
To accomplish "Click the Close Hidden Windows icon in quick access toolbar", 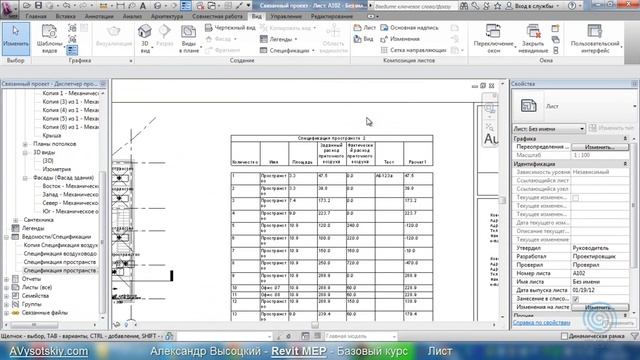I will point(200,6).
